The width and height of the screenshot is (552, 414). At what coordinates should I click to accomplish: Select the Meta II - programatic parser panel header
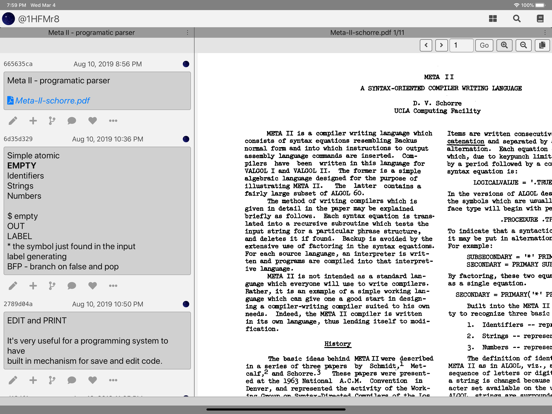point(92,32)
